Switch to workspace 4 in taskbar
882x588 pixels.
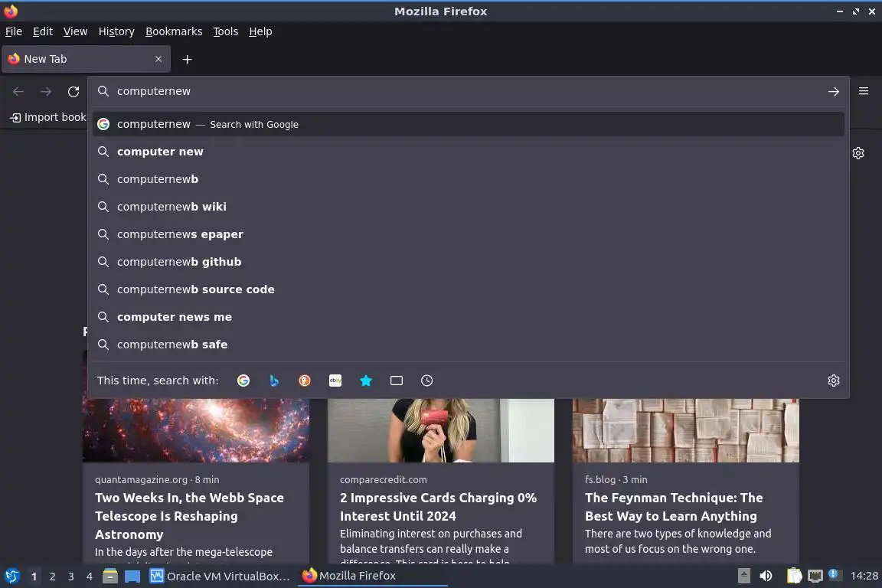(90, 577)
